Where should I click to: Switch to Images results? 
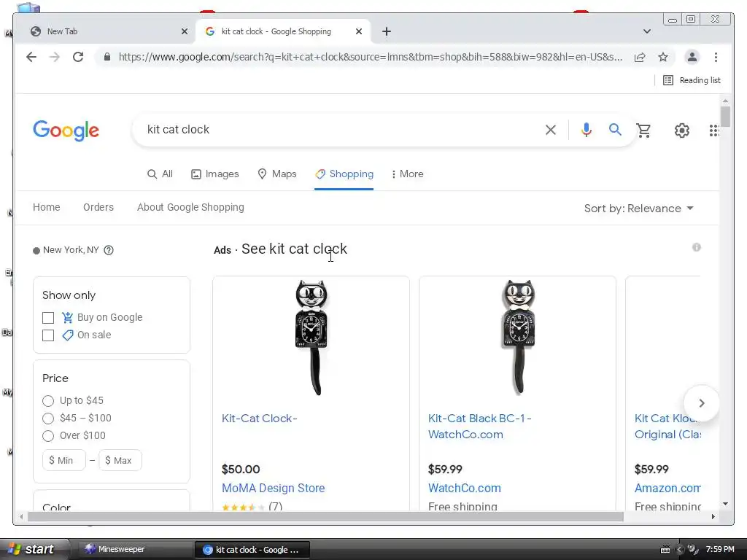tap(215, 174)
